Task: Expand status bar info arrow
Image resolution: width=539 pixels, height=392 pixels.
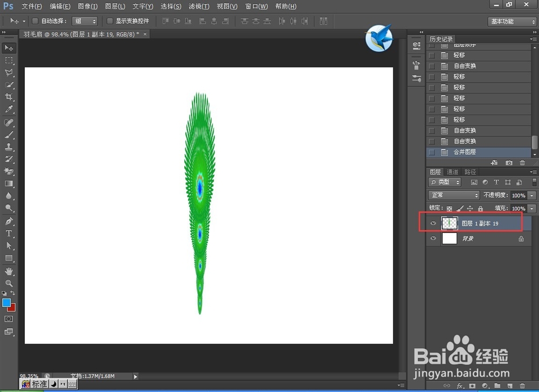Action: 135,376
